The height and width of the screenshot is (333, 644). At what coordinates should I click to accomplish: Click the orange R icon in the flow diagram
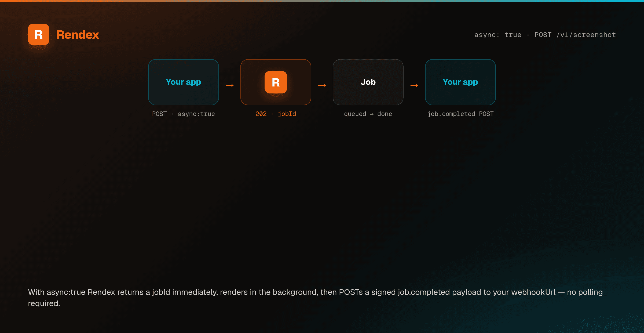click(276, 82)
